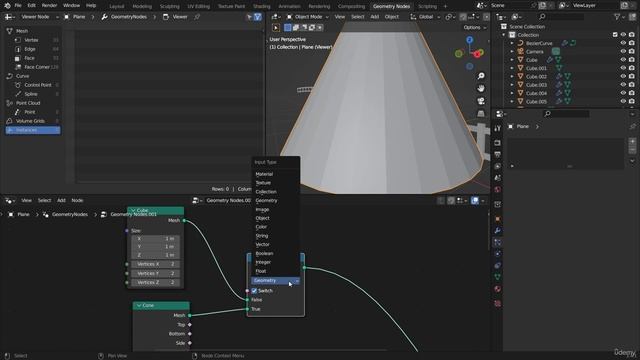Switch perspective/orthographic grid icon in the viewport
The height and width of the screenshot is (360, 640).
pyautogui.click(x=481, y=113)
